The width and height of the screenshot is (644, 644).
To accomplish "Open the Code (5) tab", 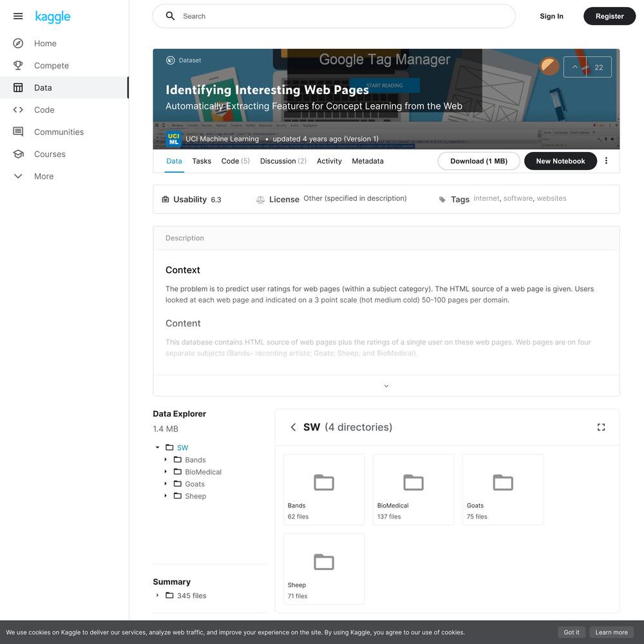I will (x=235, y=161).
